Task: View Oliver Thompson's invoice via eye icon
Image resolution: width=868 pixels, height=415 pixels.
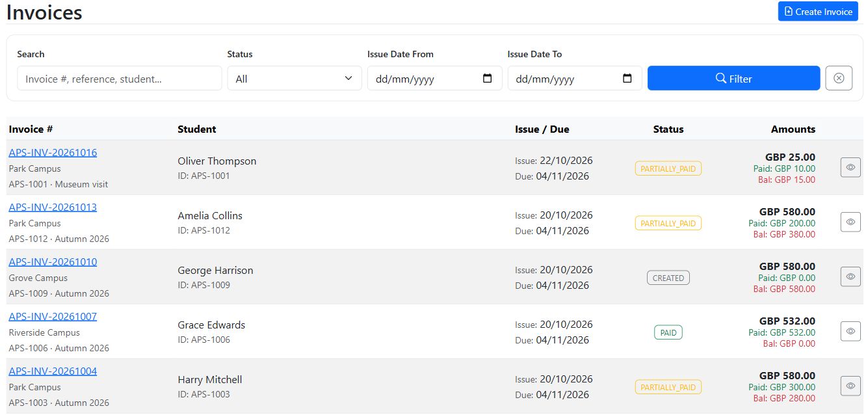Action: tap(850, 167)
